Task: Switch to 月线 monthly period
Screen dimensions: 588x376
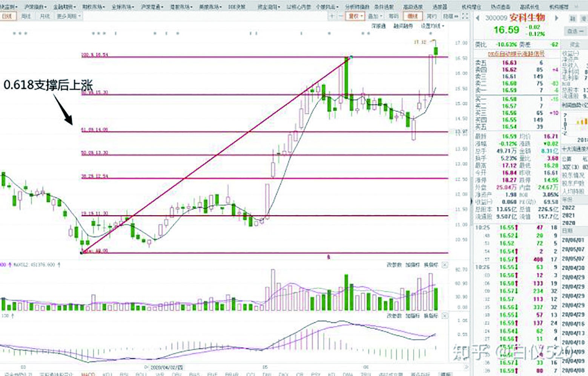Action: click(45, 16)
